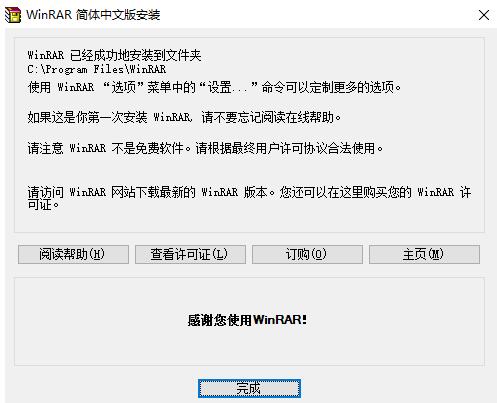
Task: Click the quoted “设置...” command text
Action: [x=229, y=87]
